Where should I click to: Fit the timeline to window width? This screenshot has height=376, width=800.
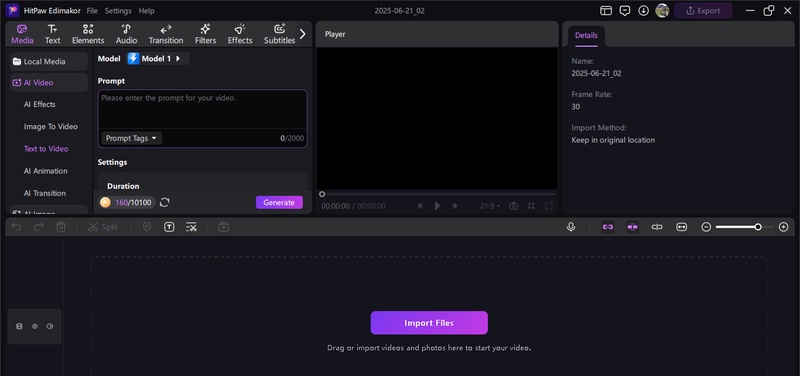682,227
